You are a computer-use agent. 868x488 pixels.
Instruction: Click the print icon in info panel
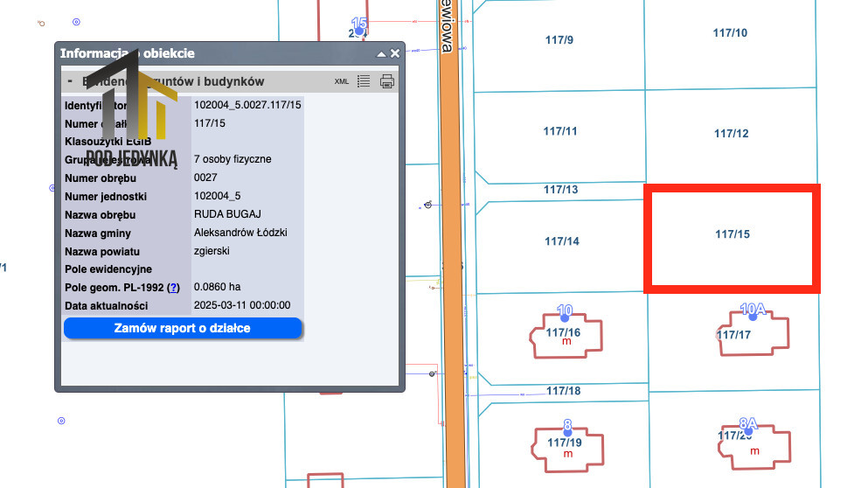point(387,81)
